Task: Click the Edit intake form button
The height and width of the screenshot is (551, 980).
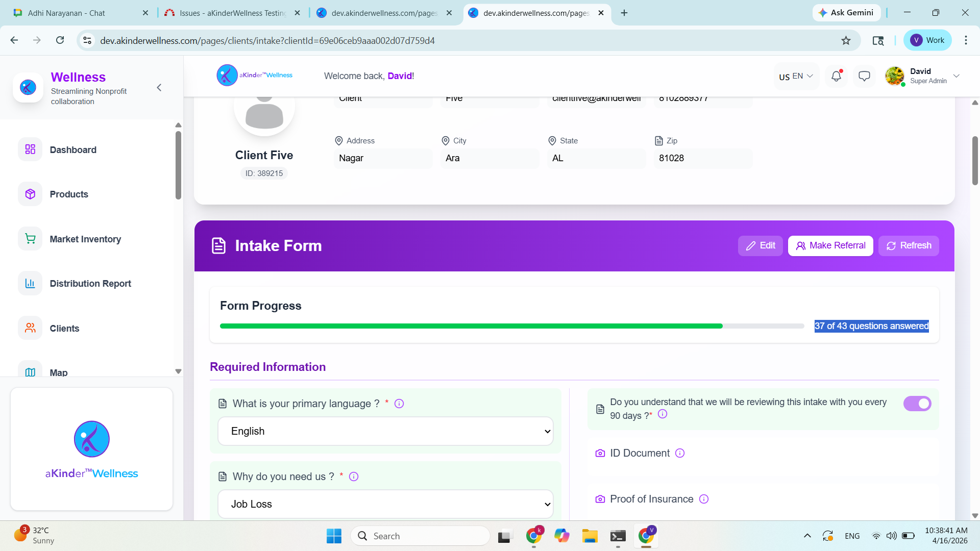Action: pyautogui.click(x=760, y=245)
